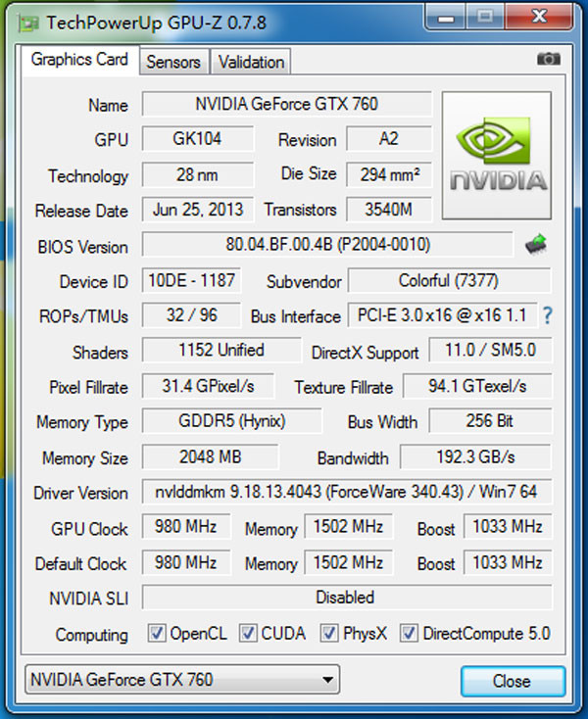Toggle the PhysX checkbox
The width and height of the screenshot is (588, 719).
(x=329, y=633)
